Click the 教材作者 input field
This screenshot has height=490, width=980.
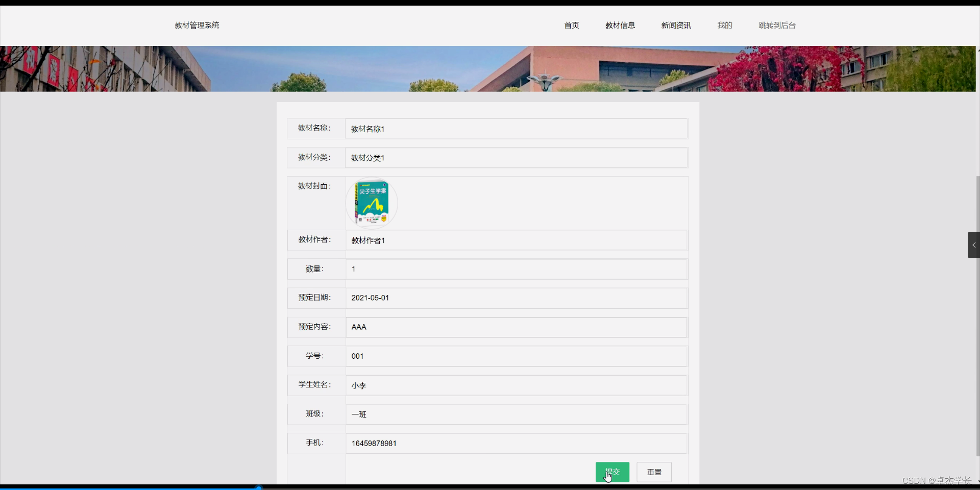(516, 240)
